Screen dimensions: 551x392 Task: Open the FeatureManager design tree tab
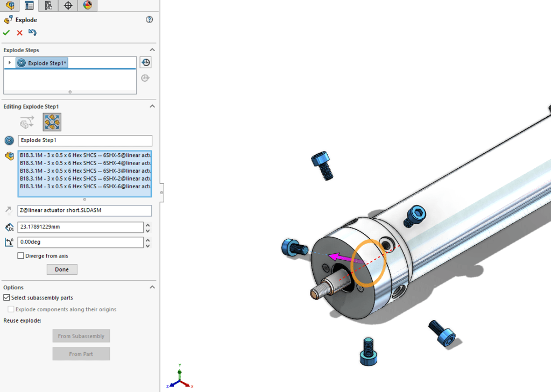click(10, 5)
